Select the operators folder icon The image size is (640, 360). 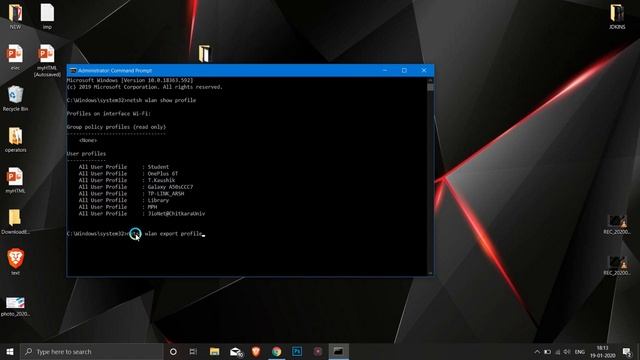16,140
